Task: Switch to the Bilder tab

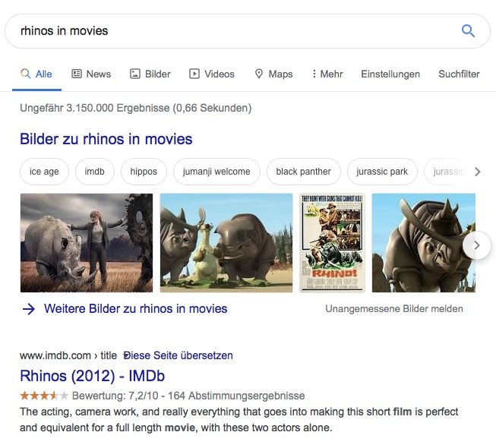Action: pyautogui.click(x=150, y=74)
